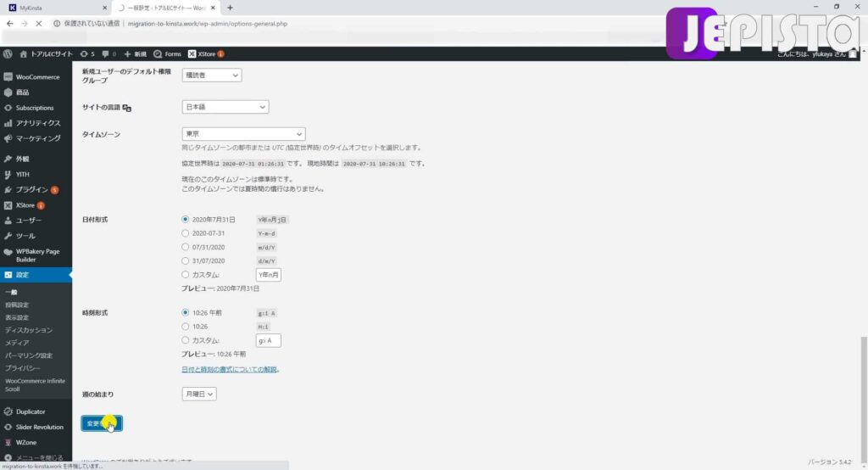Select date format 07/31/2020

(185, 247)
